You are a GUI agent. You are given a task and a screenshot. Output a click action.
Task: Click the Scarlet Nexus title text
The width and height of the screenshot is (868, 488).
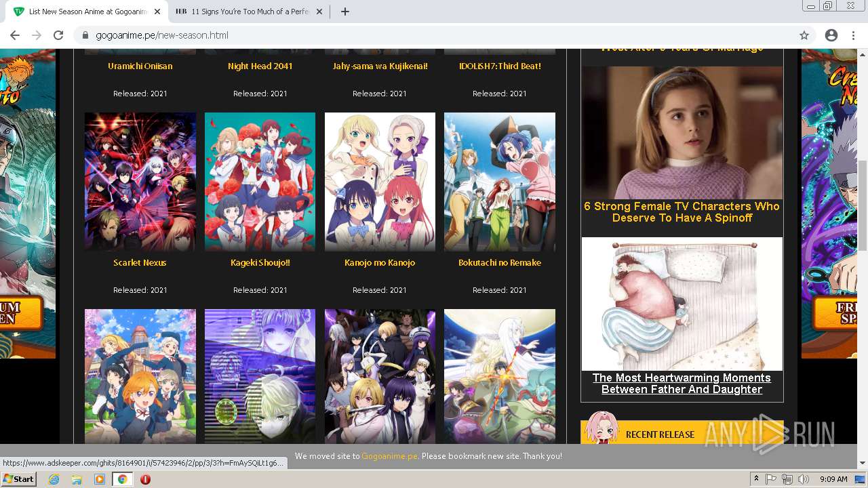tap(140, 263)
